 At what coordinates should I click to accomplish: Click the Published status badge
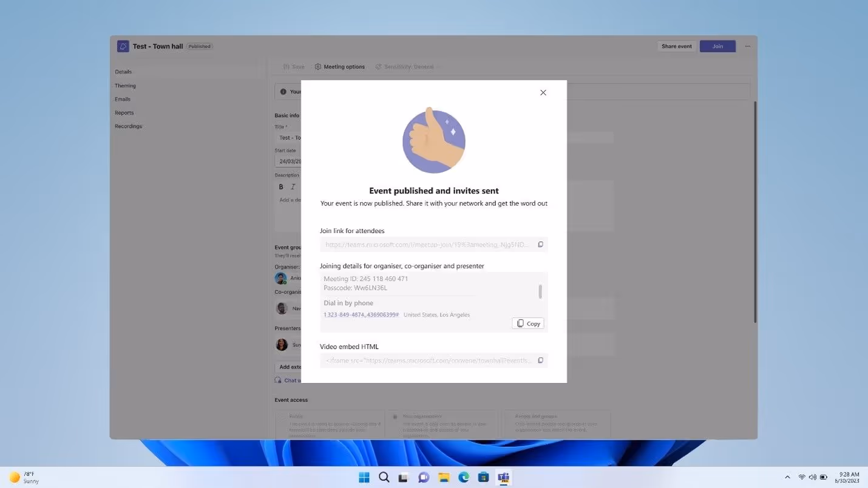(x=199, y=46)
